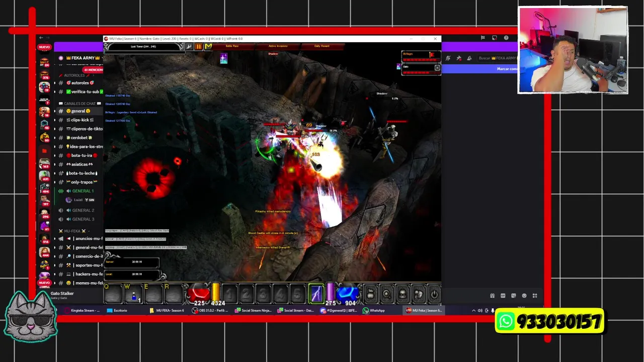Use the R skill slot
Image resolution: width=644 pixels, height=362 pixels.
(x=174, y=294)
